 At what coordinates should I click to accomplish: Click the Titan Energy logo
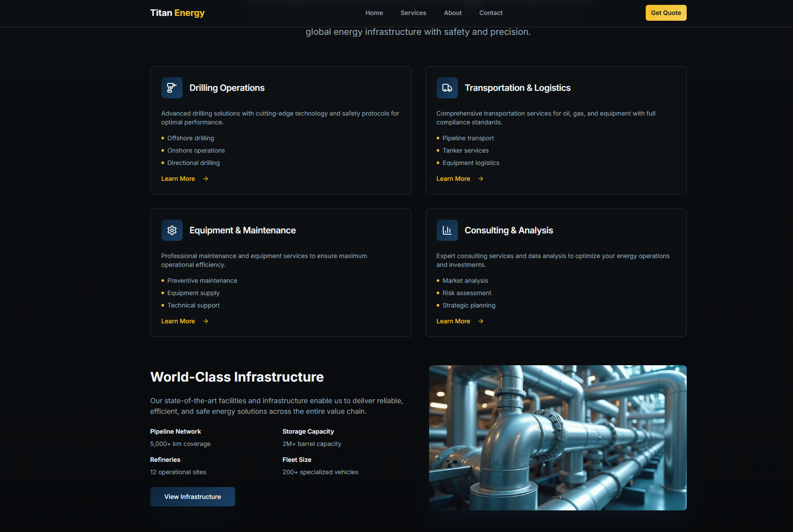point(177,13)
